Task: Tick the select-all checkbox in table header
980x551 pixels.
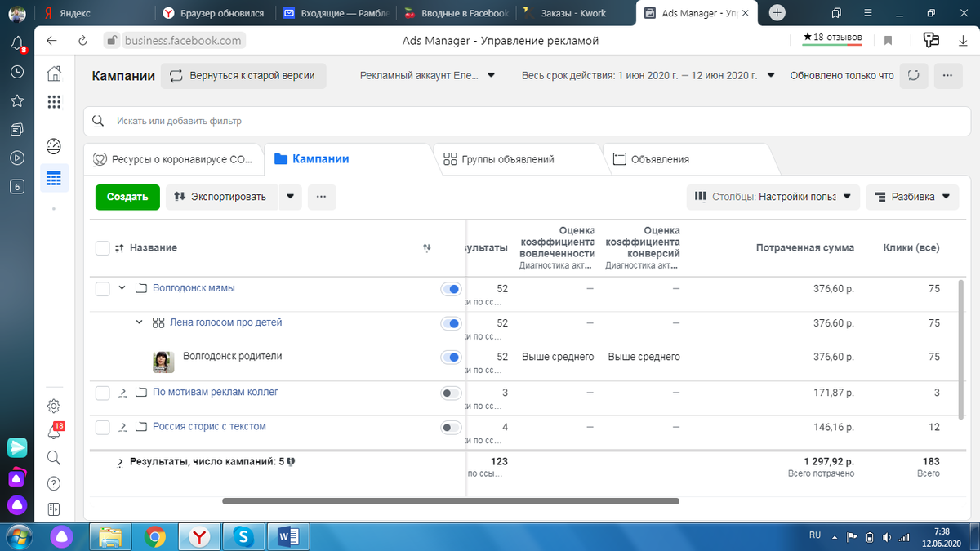Action: pyautogui.click(x=103, y=248)
